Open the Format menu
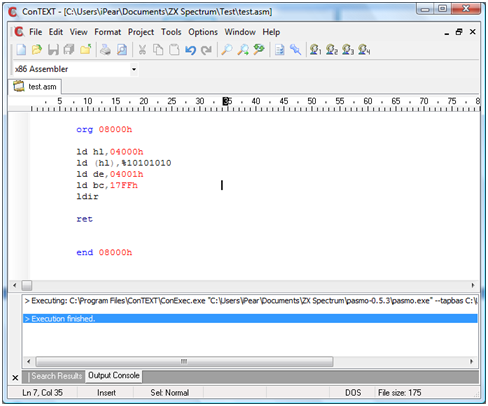The image size is (488, 406). pyautogui.click(x=107, y=32)
